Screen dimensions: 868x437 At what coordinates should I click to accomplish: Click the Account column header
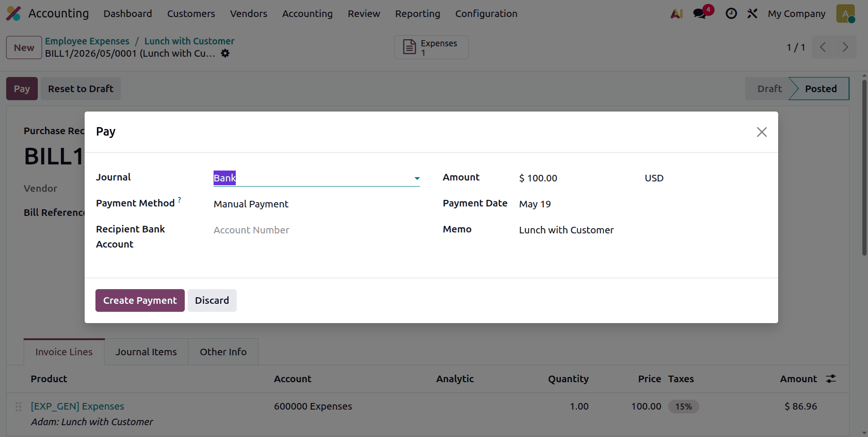(x=292, y=379)
